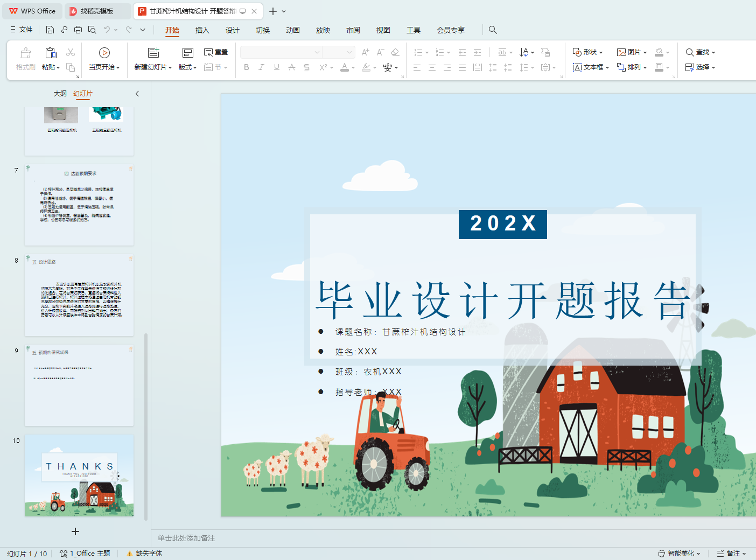
Task: Switch to the 动画 animation tab
Action: coord(292,30)
